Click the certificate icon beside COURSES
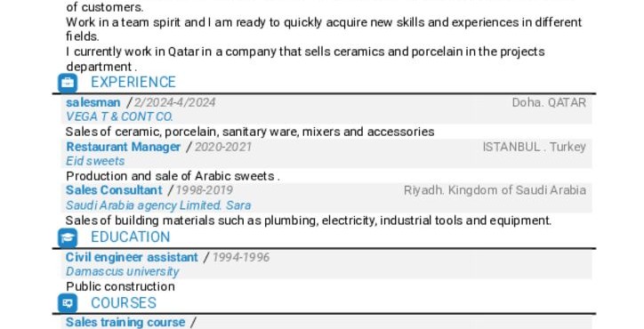644x329 pixels. [68, 303]
